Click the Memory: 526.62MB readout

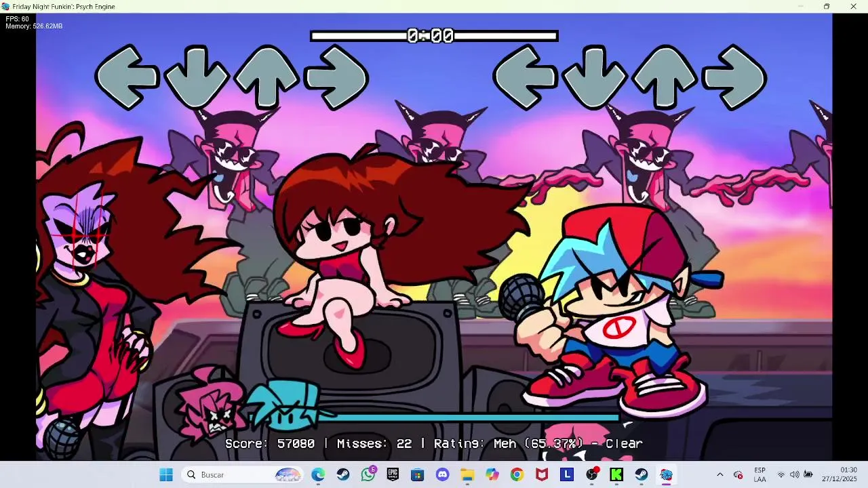click(34, 26)
